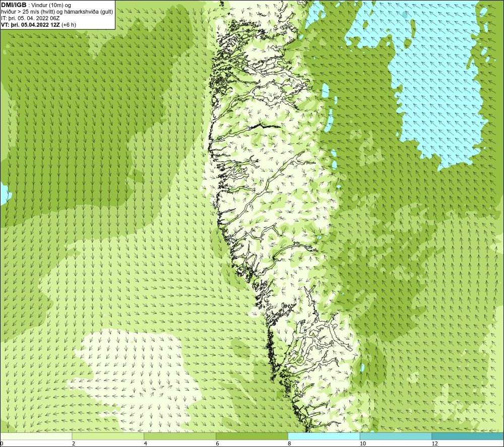Click the scale label "0"
This screenshot has height=447, width=504.
2,444
